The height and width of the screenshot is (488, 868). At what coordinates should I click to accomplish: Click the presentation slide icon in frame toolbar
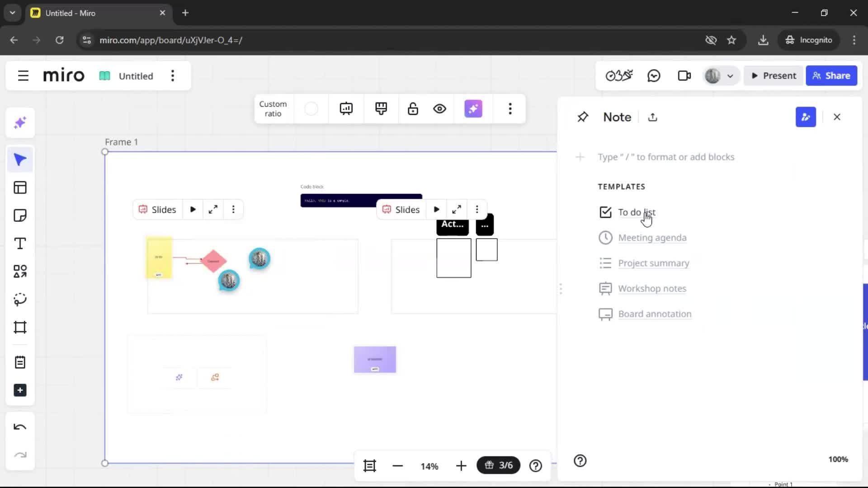tap(346, 109)
